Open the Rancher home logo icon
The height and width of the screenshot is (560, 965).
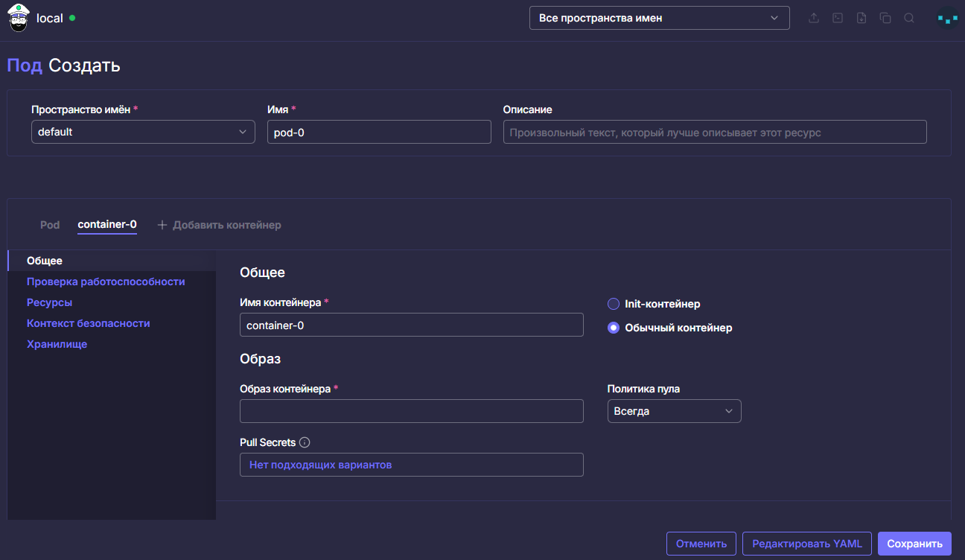[x=18, y=18]
